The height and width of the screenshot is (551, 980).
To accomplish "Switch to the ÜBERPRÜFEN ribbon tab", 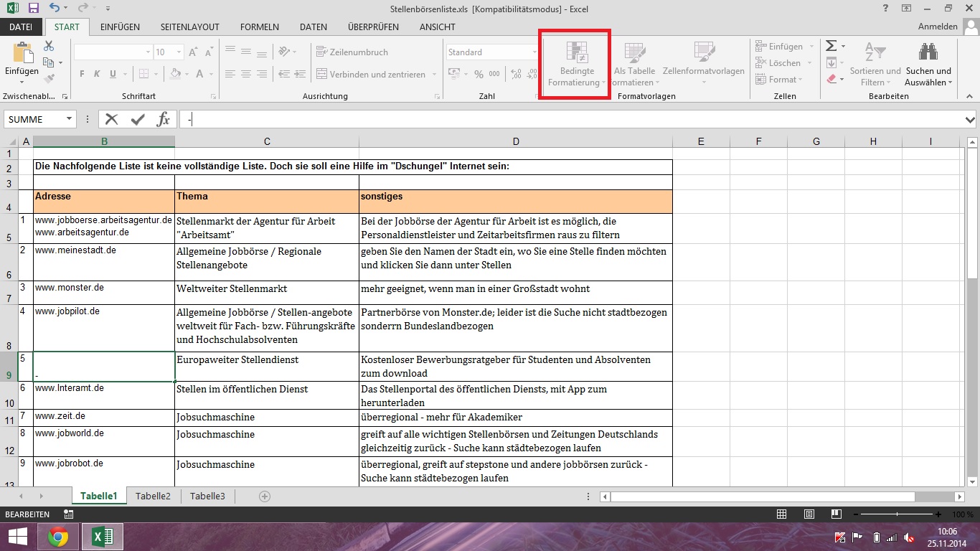I will click(373, 27).
